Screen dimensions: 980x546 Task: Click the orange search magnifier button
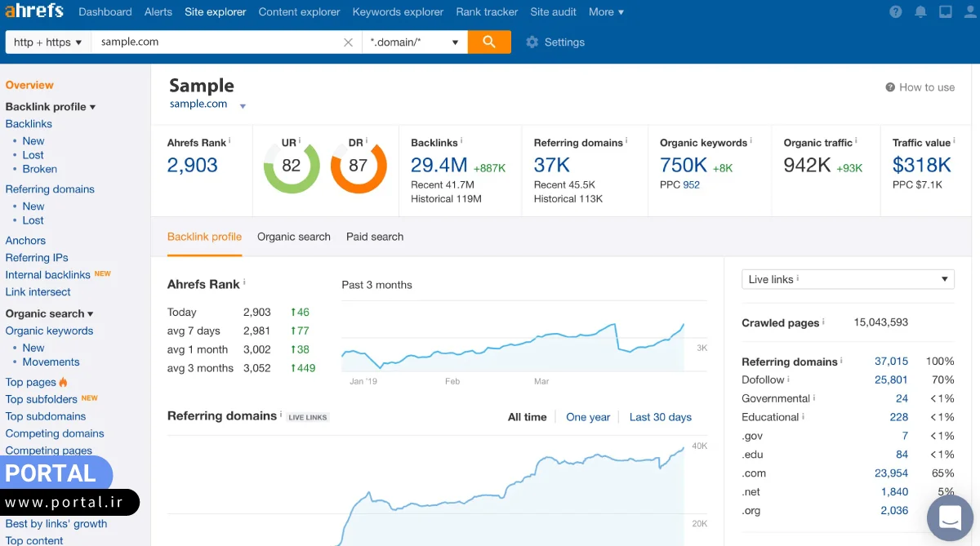pos(489,42)
